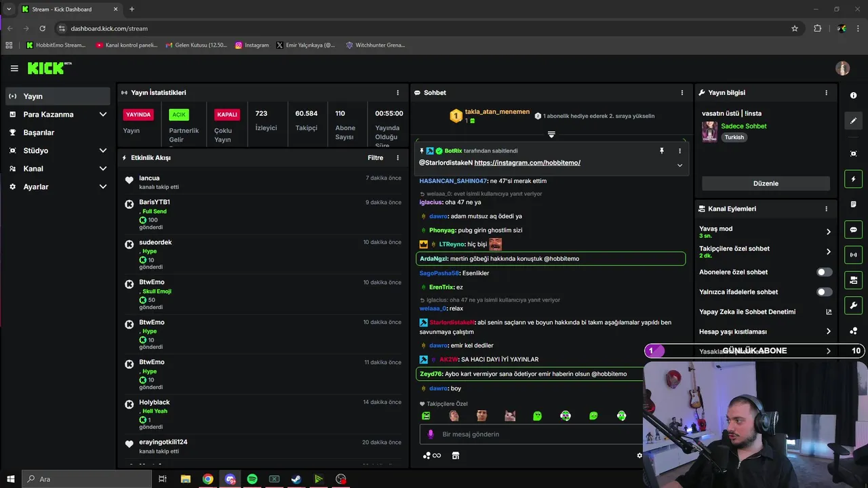This screenshot has width=868, height=488.
Task: Click the Windows search box Ara
Action: coord(86,479)
